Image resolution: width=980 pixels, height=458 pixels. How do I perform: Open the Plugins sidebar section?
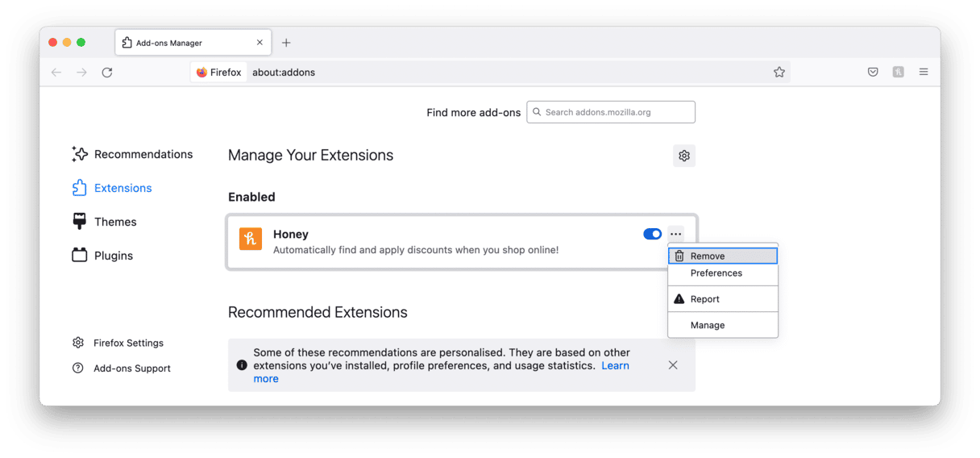coord(102,256)
